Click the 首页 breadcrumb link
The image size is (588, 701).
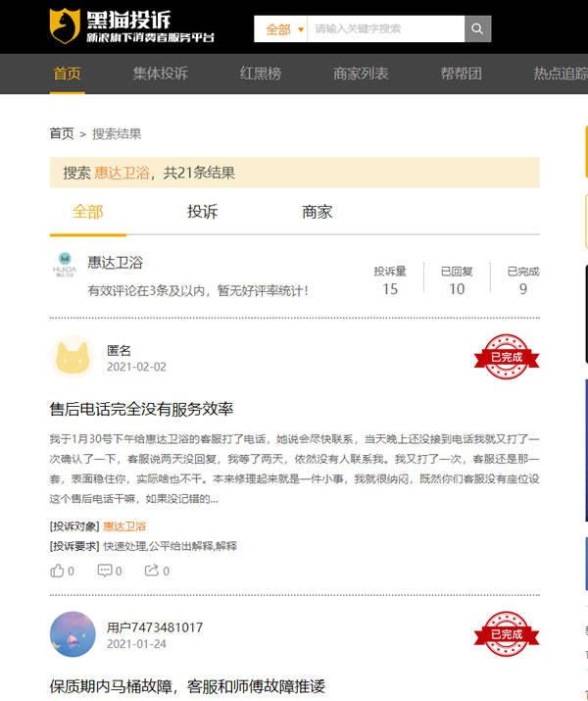click(x=62, y=133)
